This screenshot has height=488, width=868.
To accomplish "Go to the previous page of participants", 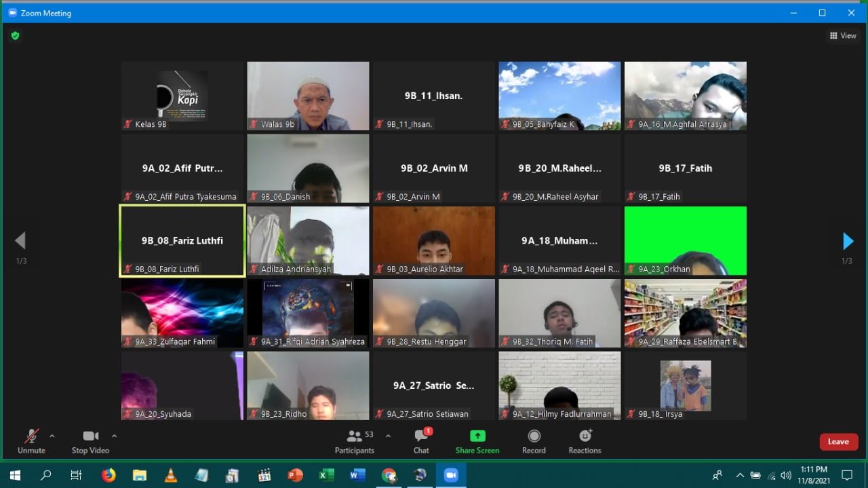I will coord(20,241).
